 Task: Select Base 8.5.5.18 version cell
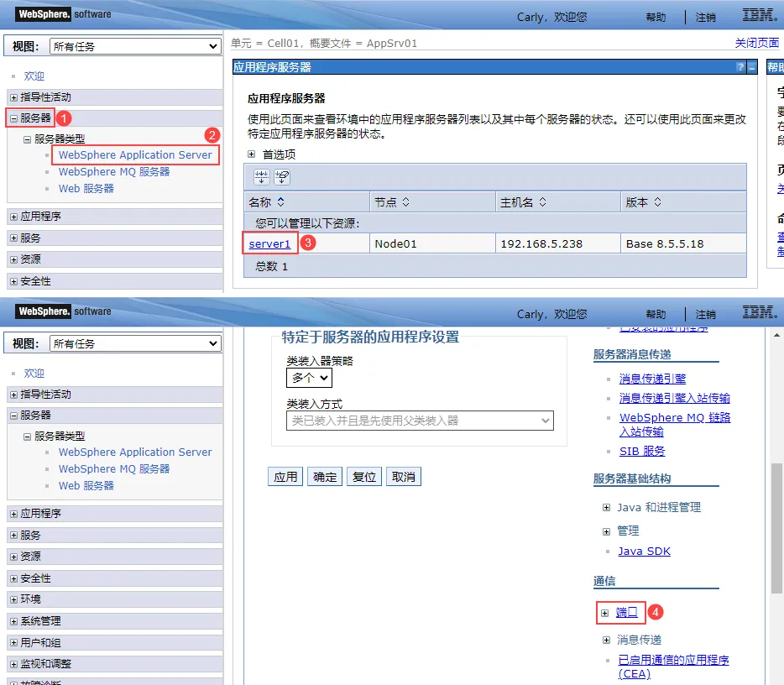(683, 244)
